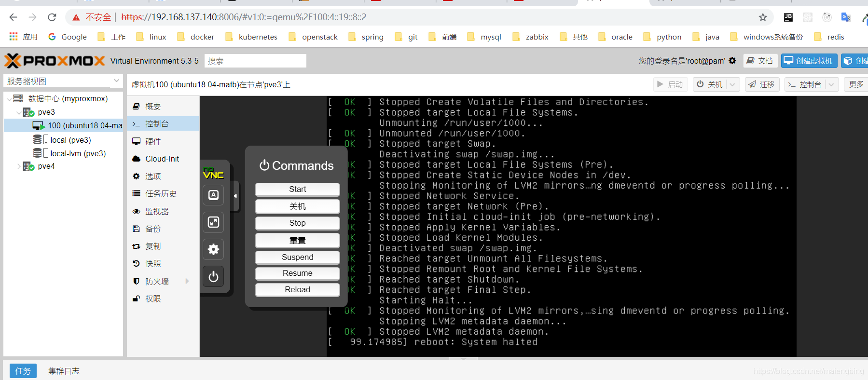Click Suspend in Commands panel
The image size is (868, 380).
point(297,257)
